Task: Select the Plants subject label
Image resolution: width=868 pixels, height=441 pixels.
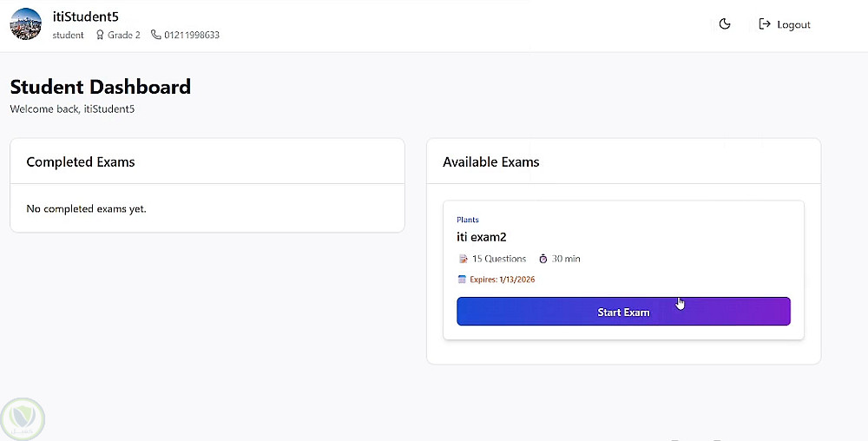Action: [x=468, y=220]
